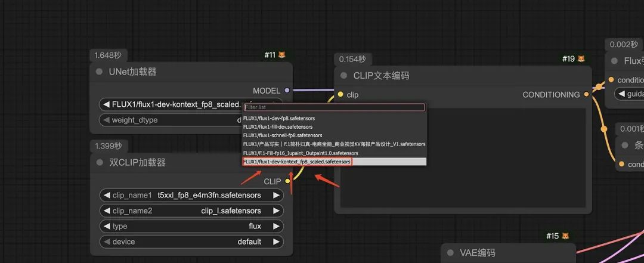Click left arrow on guidance widget

621,94
